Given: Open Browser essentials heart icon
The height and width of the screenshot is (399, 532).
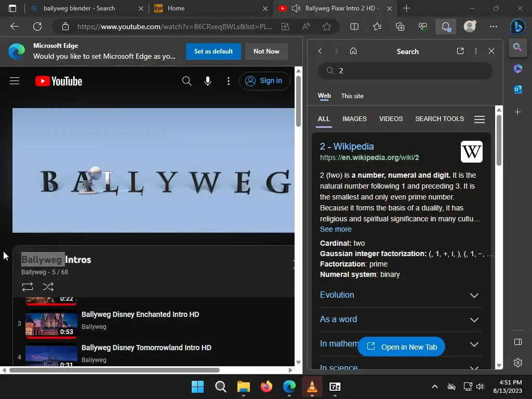Looking at the screenshot, I should pyautogui.click(x=423, y=26).
